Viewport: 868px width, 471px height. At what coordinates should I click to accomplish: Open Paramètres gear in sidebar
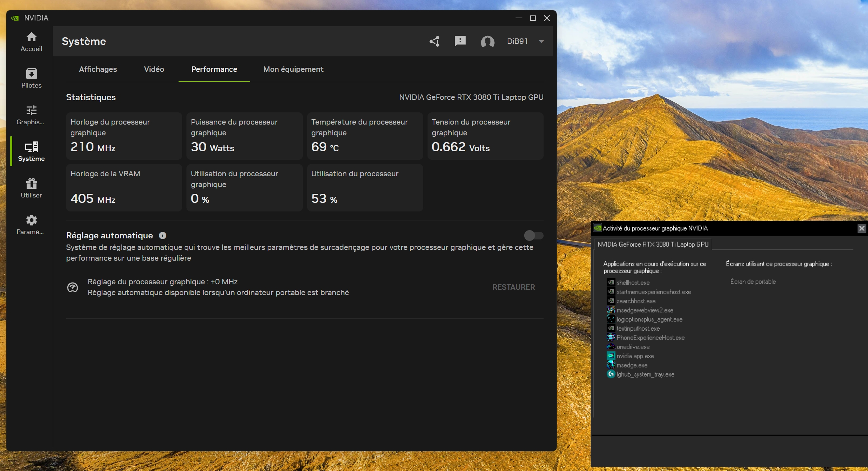point(31,225)
